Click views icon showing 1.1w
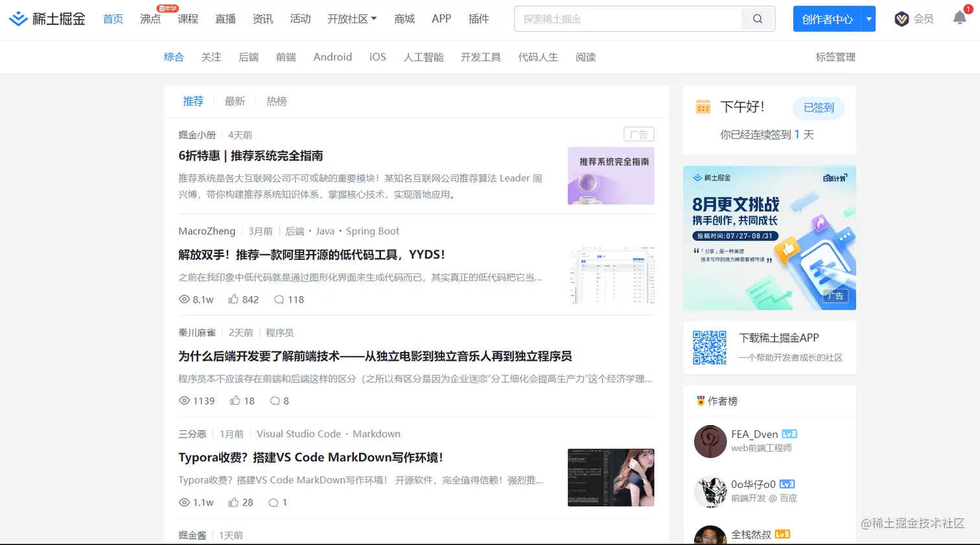980x545 pixels. 184,502
